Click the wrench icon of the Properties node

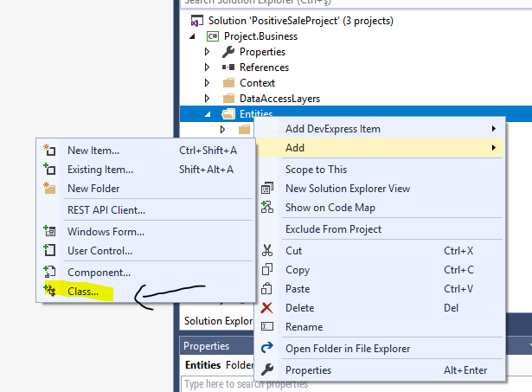pyautogui.click(x=228, y=52)
